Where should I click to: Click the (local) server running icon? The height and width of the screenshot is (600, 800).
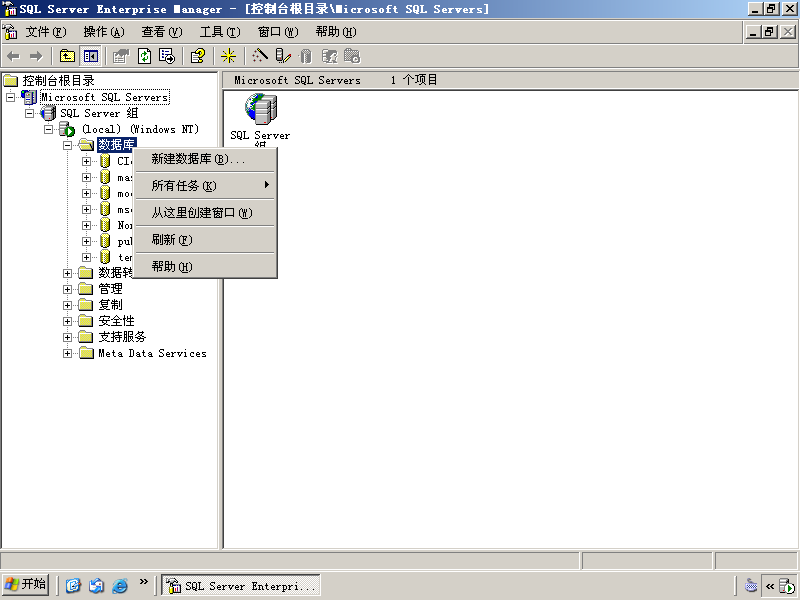point(67,129)
